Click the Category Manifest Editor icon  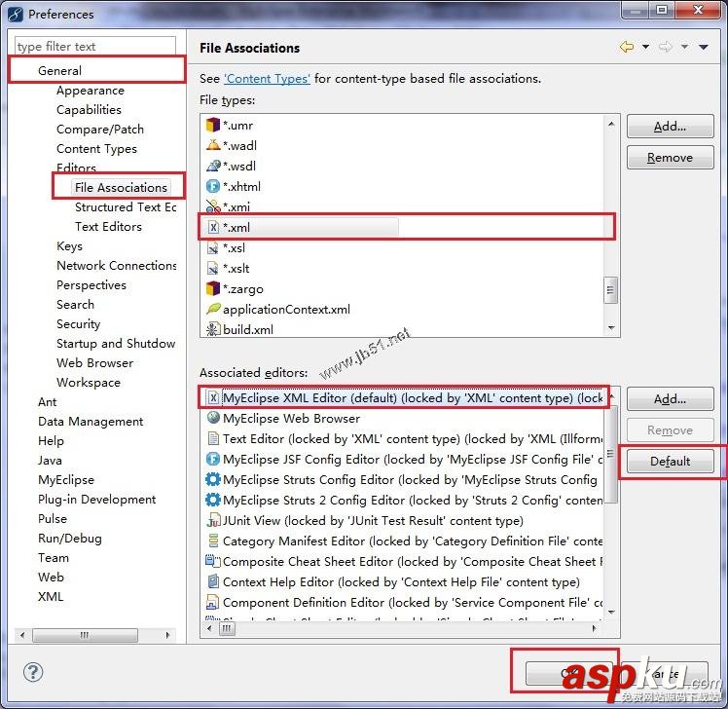pyautogui.click(x=213, y=541)
